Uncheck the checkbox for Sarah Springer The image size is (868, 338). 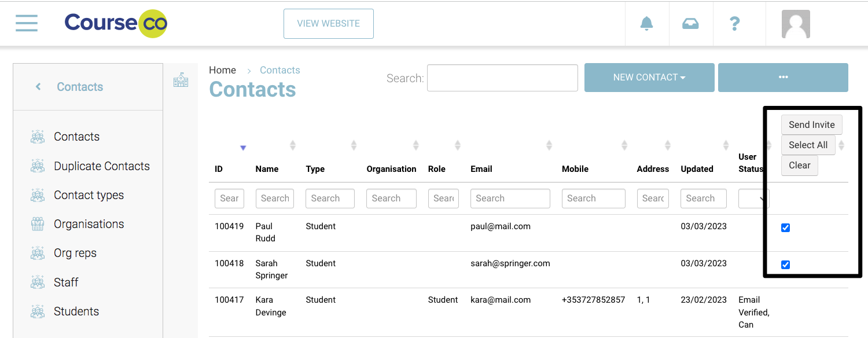pyautogui.click(x=785, y=265)
